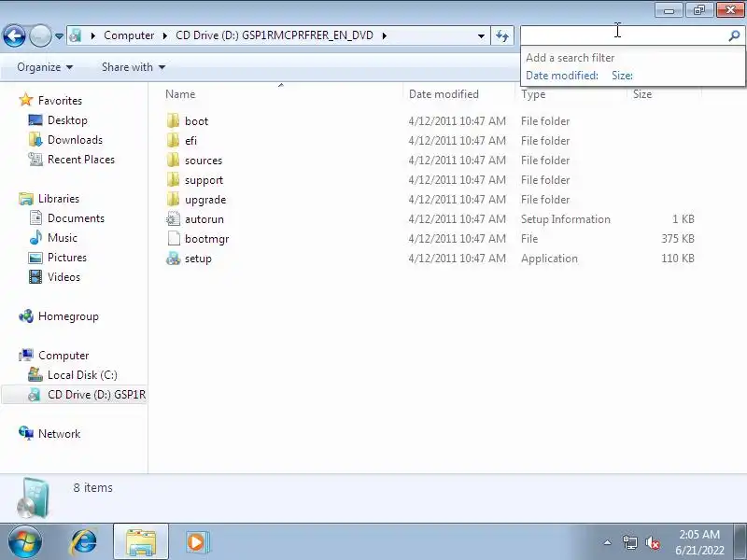Open the recent pages dropdown arrow
The width and height of the screenshot is (747, 560).
(x=59, y=35)
